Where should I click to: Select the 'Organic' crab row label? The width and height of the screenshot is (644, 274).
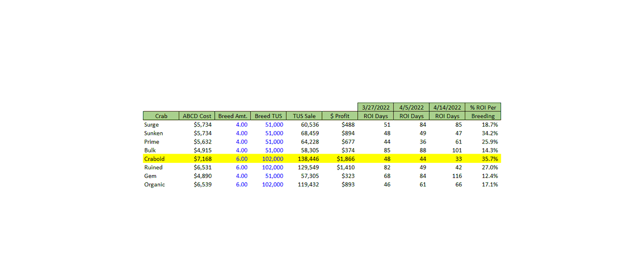pos(155,185)
